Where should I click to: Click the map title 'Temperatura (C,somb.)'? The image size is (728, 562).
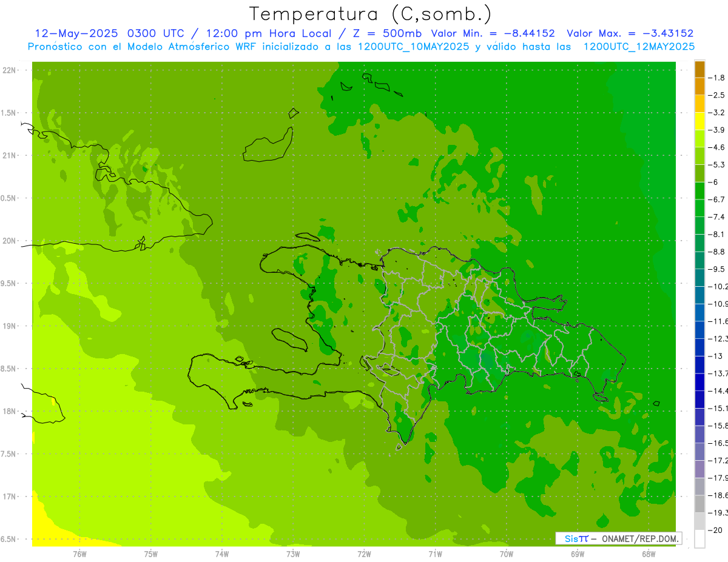pyautogui.click(x=371, y=14)
